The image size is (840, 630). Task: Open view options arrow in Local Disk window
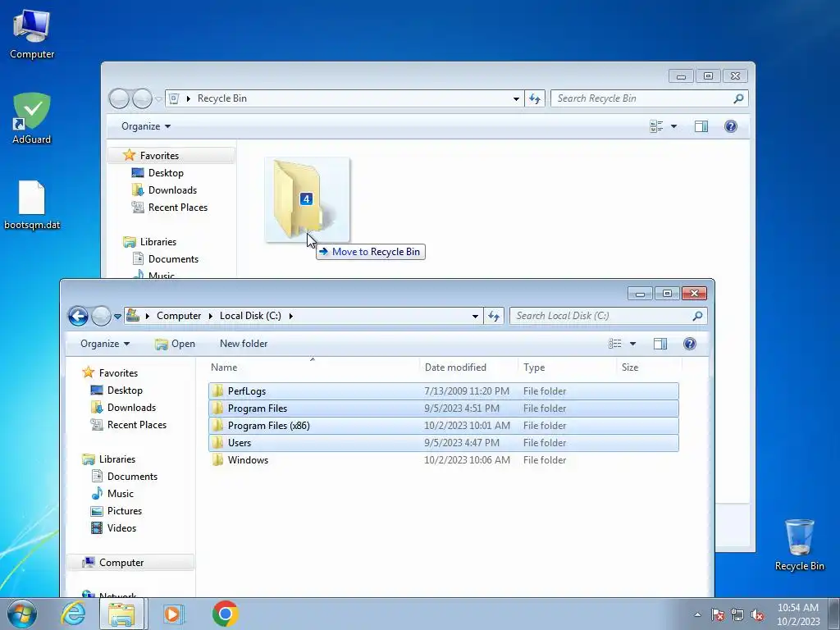pyautogui.click(x=632, y=344)
